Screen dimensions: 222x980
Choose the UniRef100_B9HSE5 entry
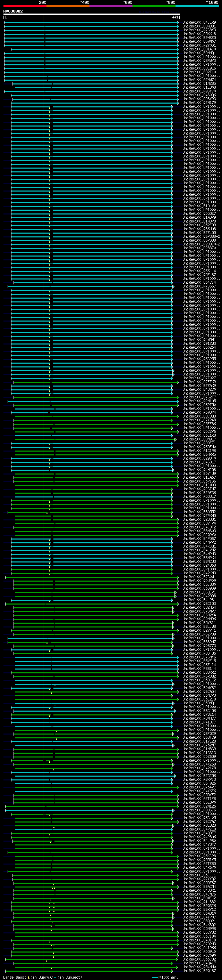pyautogui.click(x=199, y=38)
